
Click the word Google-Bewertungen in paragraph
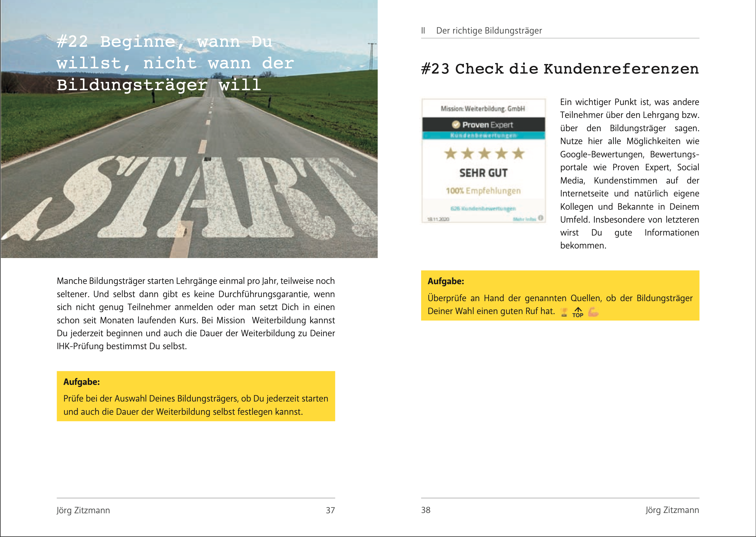602,155
